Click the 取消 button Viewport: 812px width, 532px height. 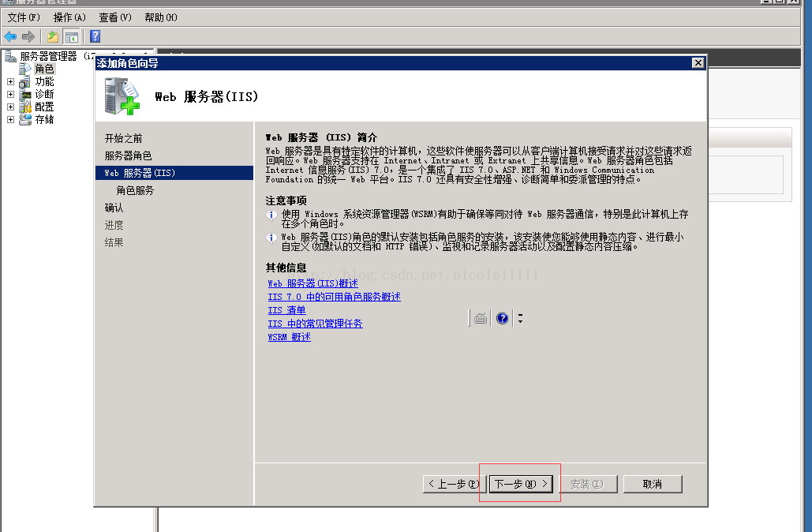coord(653,484)
